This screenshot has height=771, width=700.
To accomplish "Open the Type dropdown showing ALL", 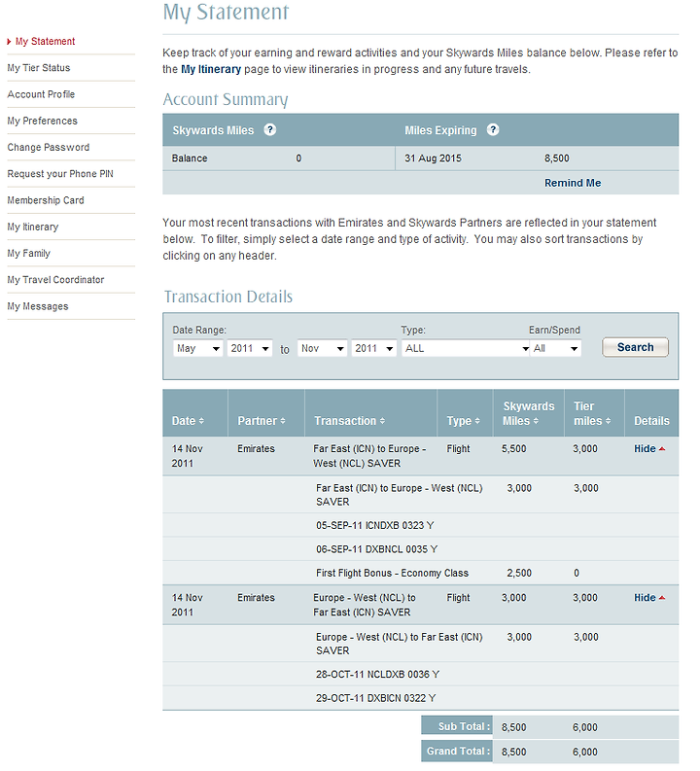I will click(x=466, y=348).
